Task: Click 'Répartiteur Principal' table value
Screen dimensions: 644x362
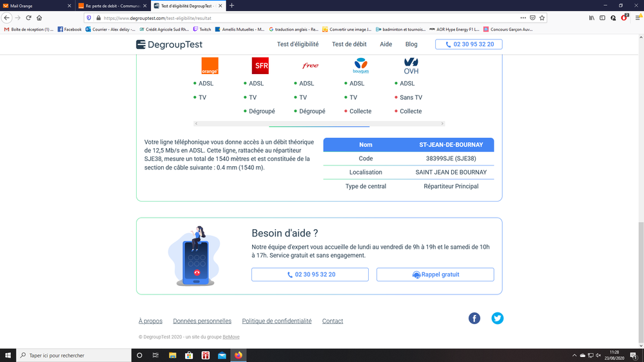Action: (451, 186)
